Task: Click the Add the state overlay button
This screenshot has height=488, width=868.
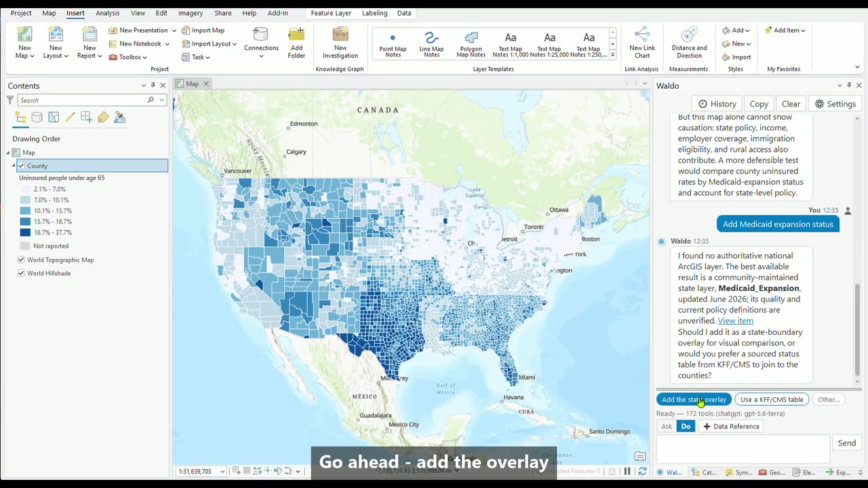Action: tap(694, 399)
